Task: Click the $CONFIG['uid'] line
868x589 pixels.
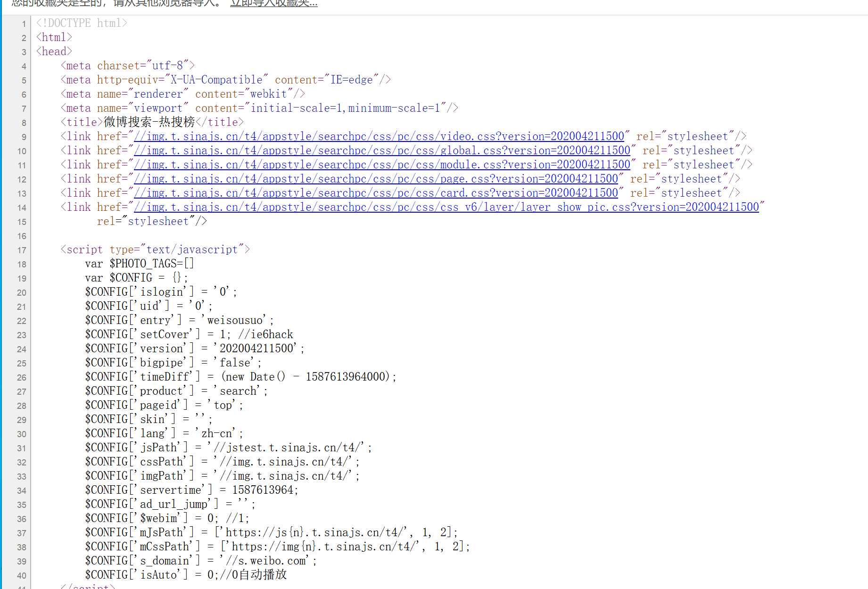Action: click(x=149, y=306)
